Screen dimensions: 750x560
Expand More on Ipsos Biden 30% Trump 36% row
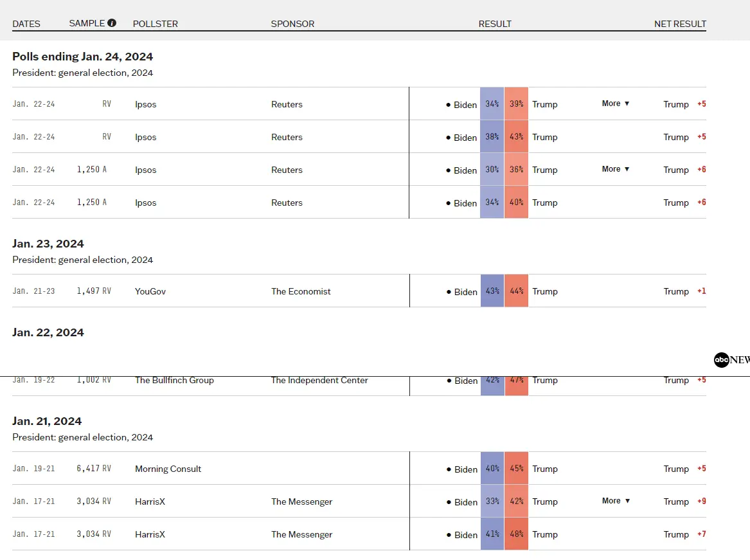point(616,169)
